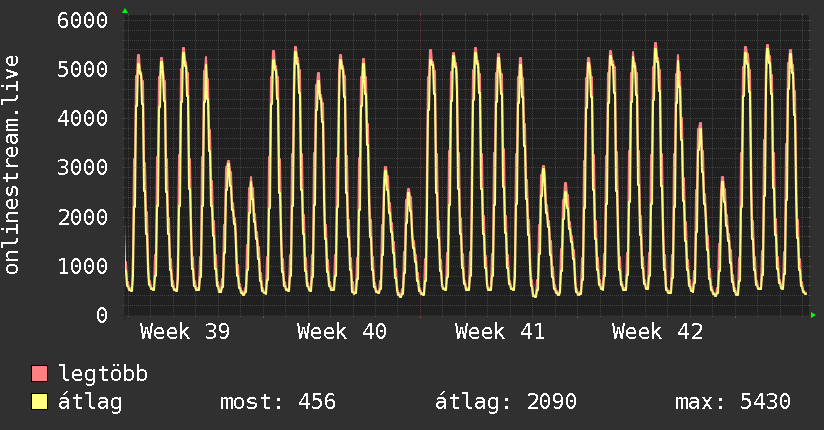The image size is (824, 430).
Task: Click the Week 39 axis label
Action: click(x=185, y=332)
